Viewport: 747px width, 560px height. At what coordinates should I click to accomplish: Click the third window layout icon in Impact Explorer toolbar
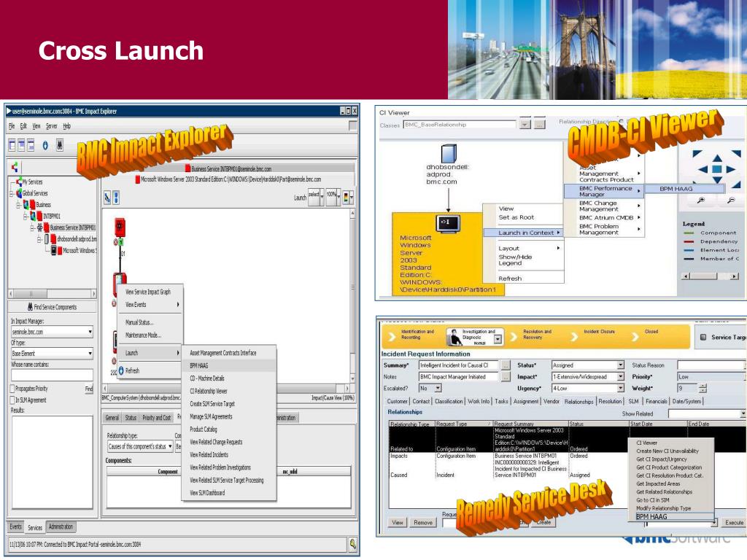click(x=31, y=146)
